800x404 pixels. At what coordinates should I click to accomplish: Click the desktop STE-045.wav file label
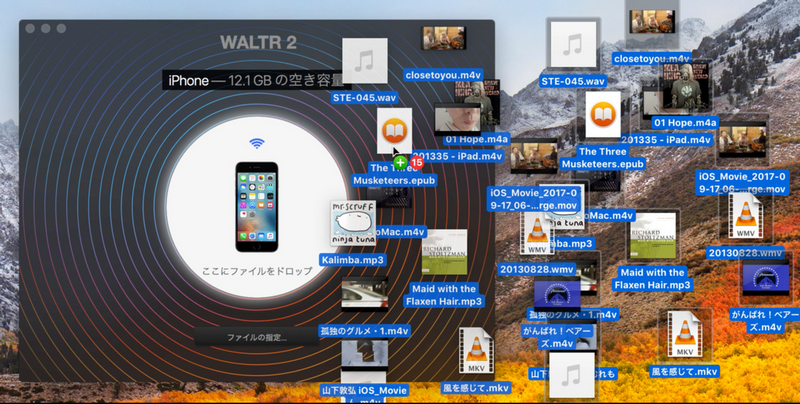[573, 81]
